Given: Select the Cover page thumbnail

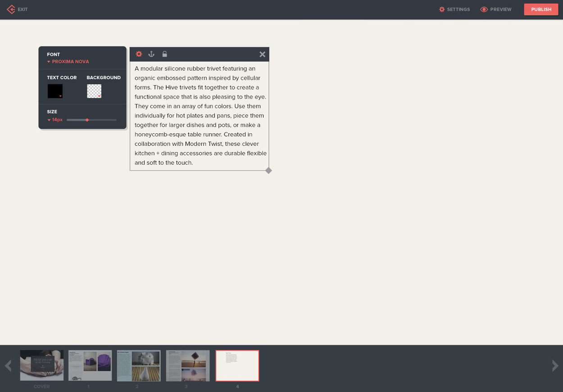Looking at the screenshot, I should click(x=42, y=365).
